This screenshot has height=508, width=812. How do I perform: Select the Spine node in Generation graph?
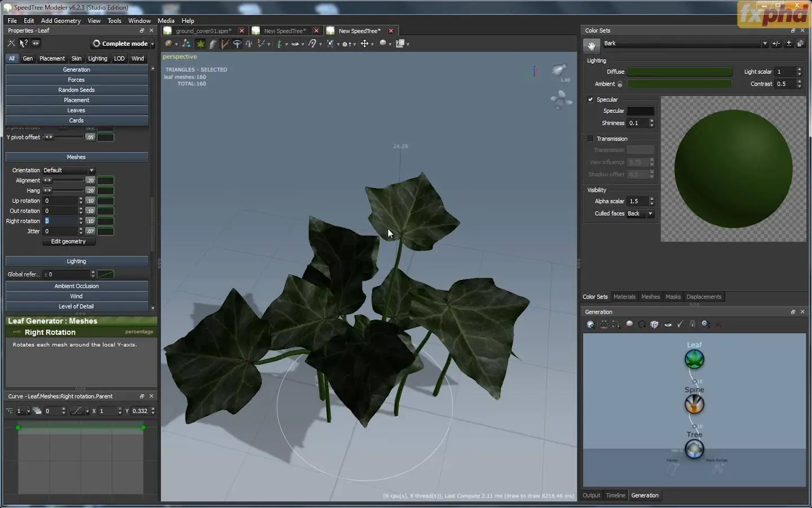(x=694, y=404)
